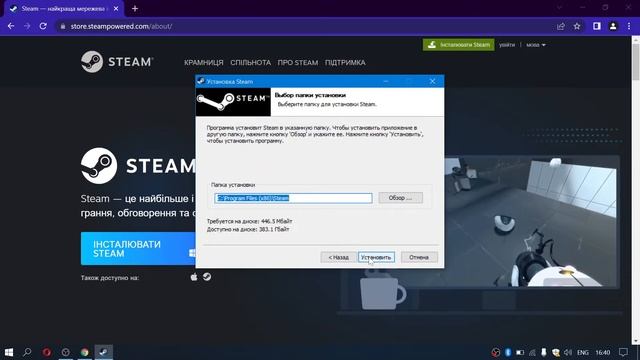Screen dimensions: 640x360
Task: Open the КРАМНИЦЯ store menu
Action: click(x=203, y=63)
